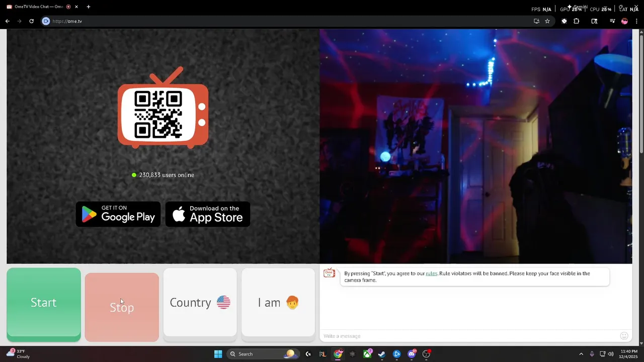Open Xbox app from the taskbar
Viewport: 644px width, 362px height.
[x=367, y=354]
